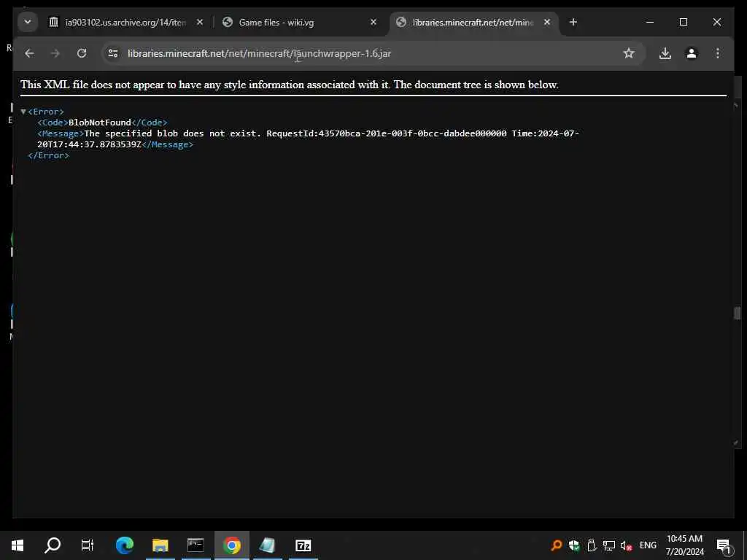
Task: Open the clock showing 10:45 AM
Action: click(684, 545)
